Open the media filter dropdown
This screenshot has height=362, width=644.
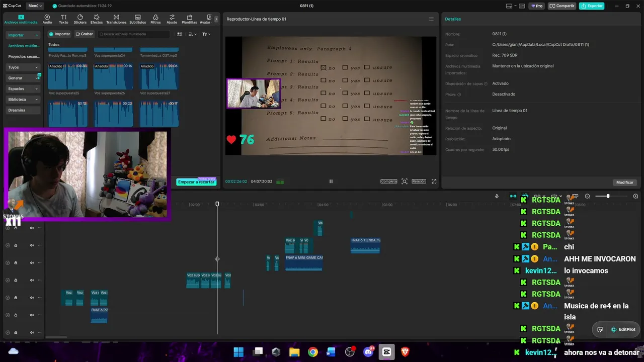click(206, 34)
